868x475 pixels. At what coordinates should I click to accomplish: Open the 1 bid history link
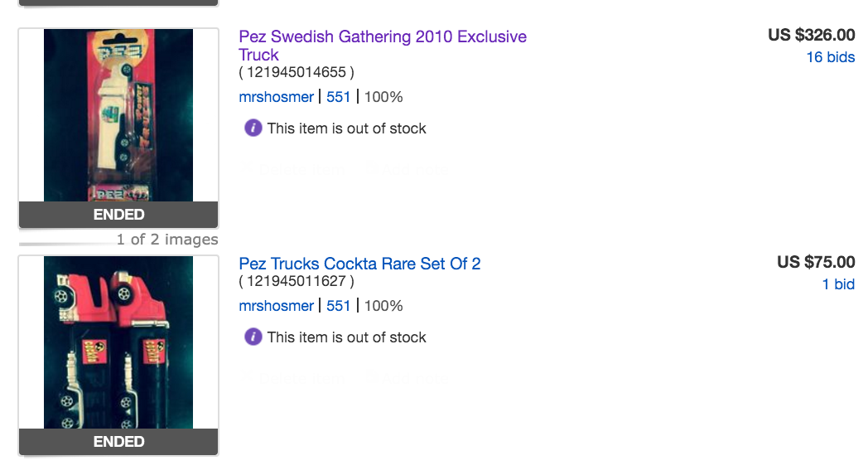pyautogui.click(x=838, y=284)
